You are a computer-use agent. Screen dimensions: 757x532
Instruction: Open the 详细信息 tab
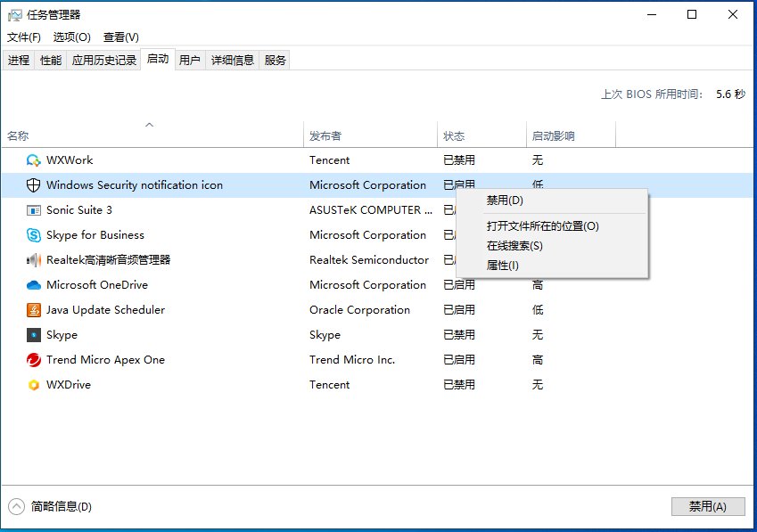(232, 61)
